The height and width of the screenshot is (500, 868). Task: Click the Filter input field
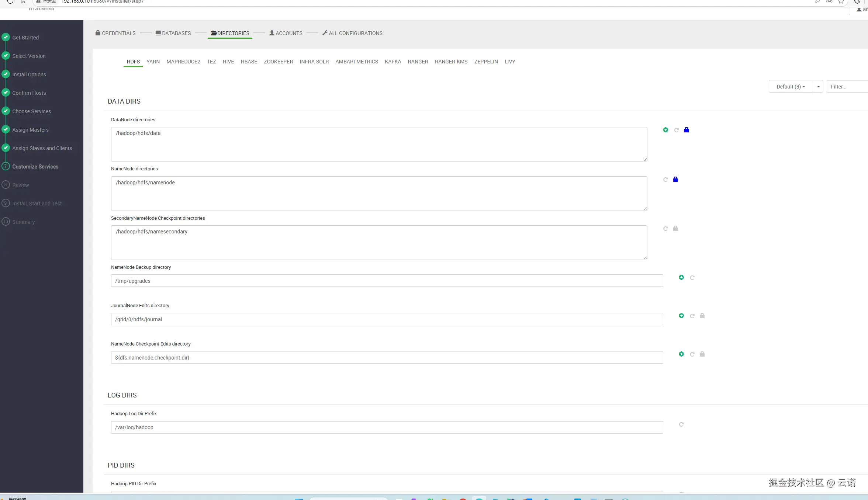coord(847,87)
